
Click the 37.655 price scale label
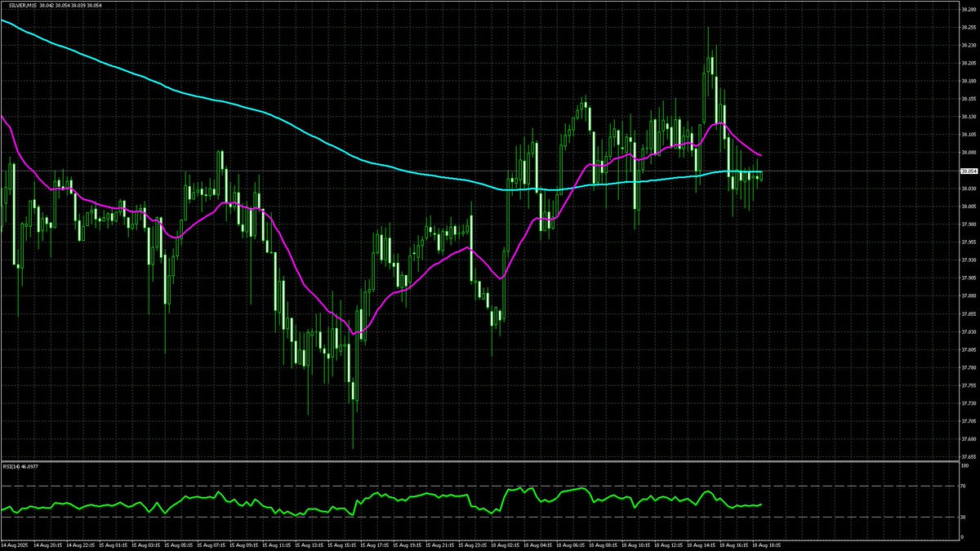[x=969, y=457]
